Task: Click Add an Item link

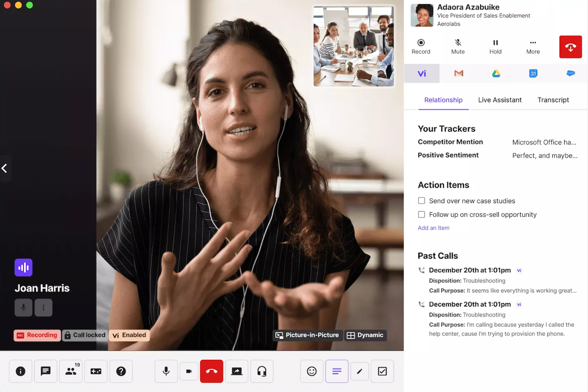Action: (x=433, y=227)
